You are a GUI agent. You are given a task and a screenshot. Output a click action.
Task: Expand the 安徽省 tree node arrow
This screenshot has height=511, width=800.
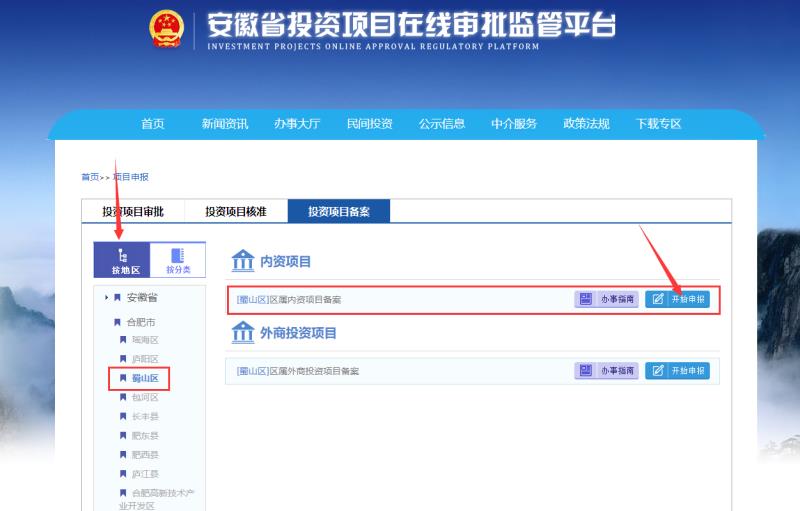[107, 298]
